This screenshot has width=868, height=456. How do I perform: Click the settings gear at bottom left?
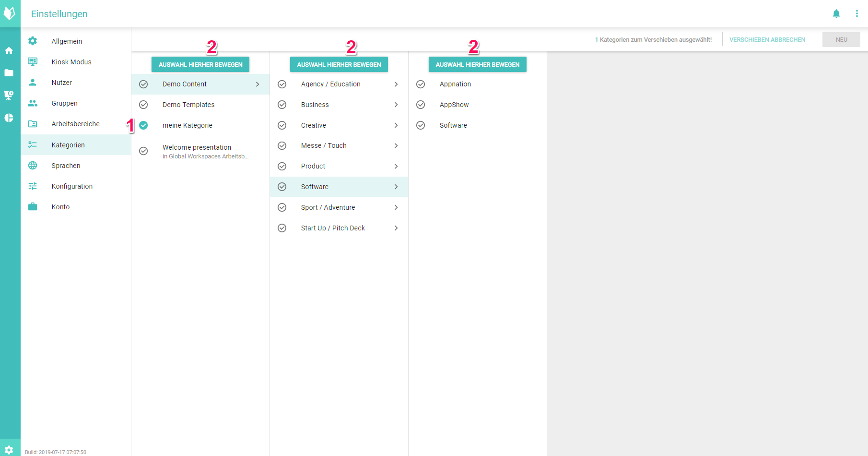coord(9,450)
